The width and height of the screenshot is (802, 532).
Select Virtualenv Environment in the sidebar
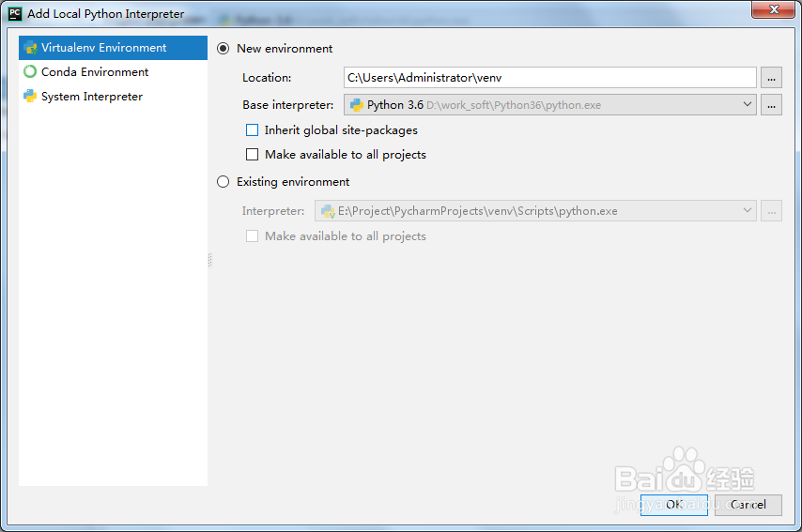(x=113, y=48)
